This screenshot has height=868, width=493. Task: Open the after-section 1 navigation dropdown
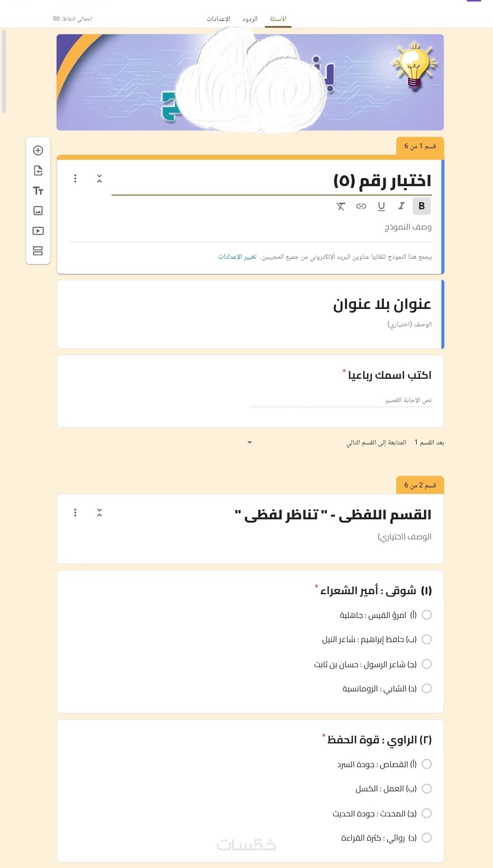249,442
